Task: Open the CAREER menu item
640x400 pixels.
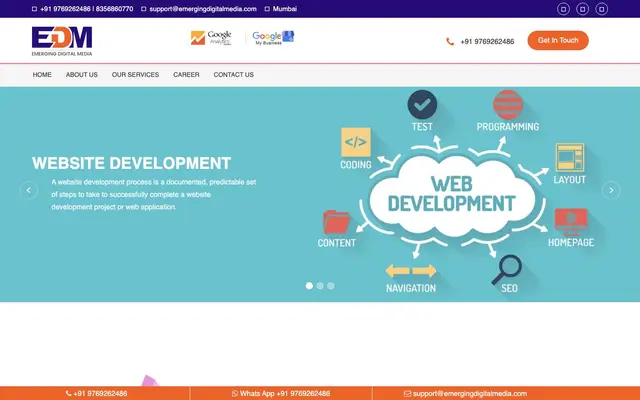Action: (x=186, y=75)
